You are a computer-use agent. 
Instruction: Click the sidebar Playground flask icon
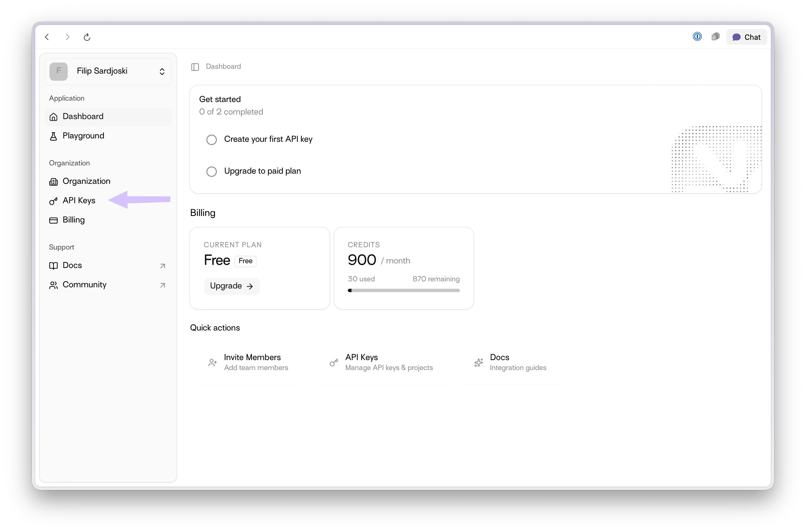point(53,136)
